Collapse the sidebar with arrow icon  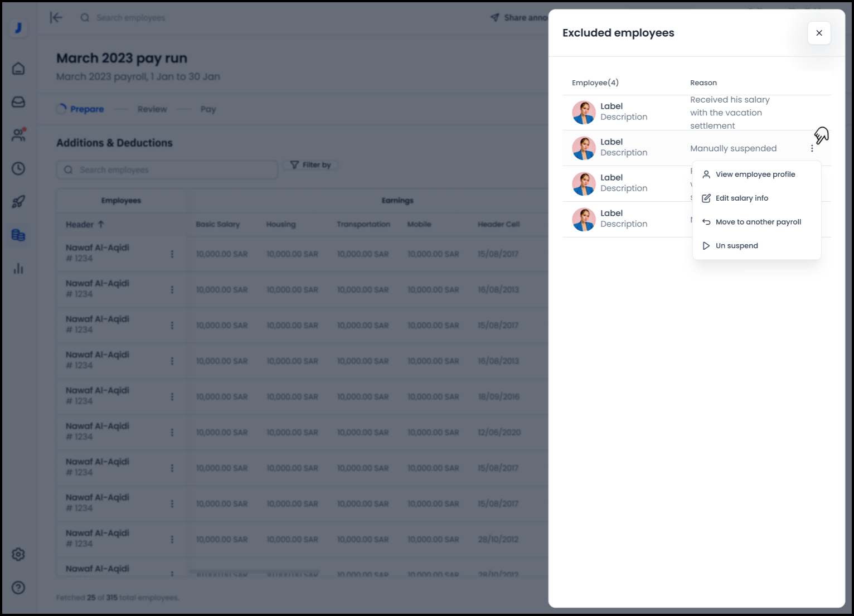56,18
